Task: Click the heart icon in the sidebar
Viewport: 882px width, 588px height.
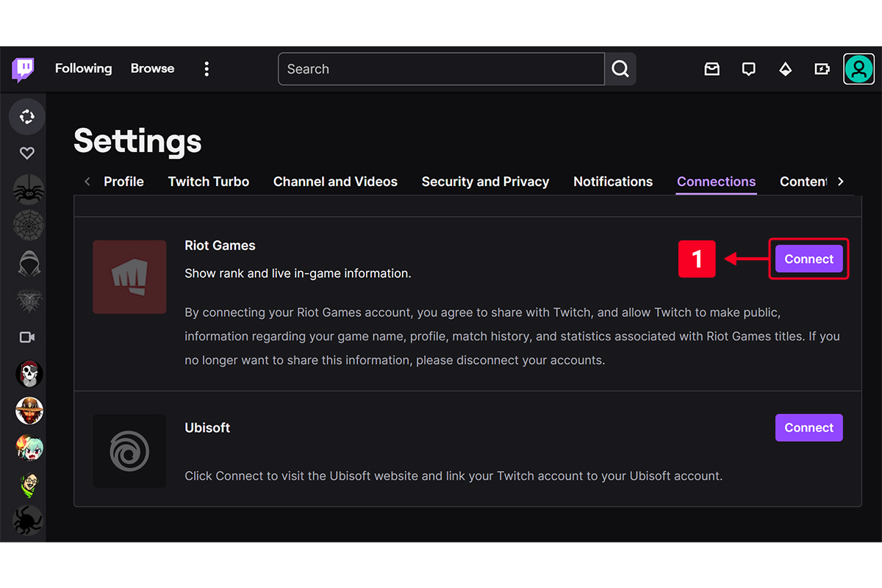Action: [26, 153]
